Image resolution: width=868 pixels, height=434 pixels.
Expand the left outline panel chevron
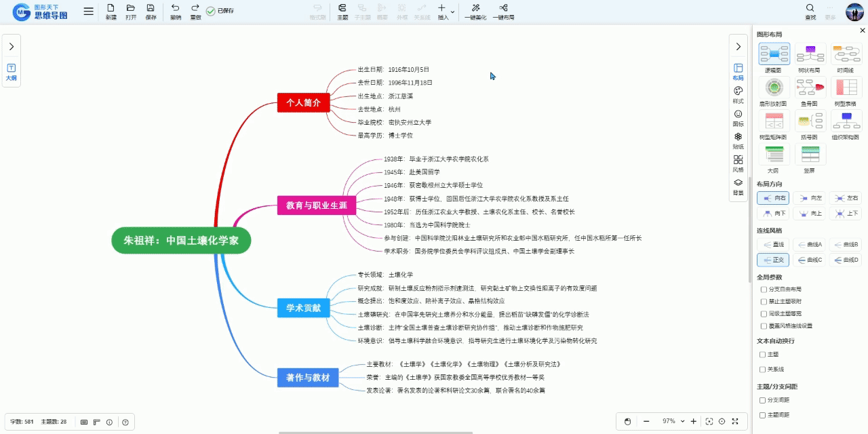(12, 47)
